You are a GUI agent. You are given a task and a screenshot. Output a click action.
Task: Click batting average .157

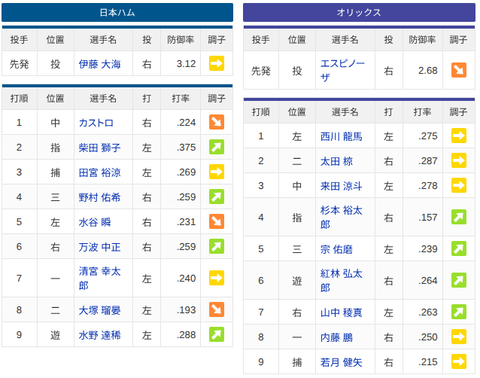tap(428, 217)
